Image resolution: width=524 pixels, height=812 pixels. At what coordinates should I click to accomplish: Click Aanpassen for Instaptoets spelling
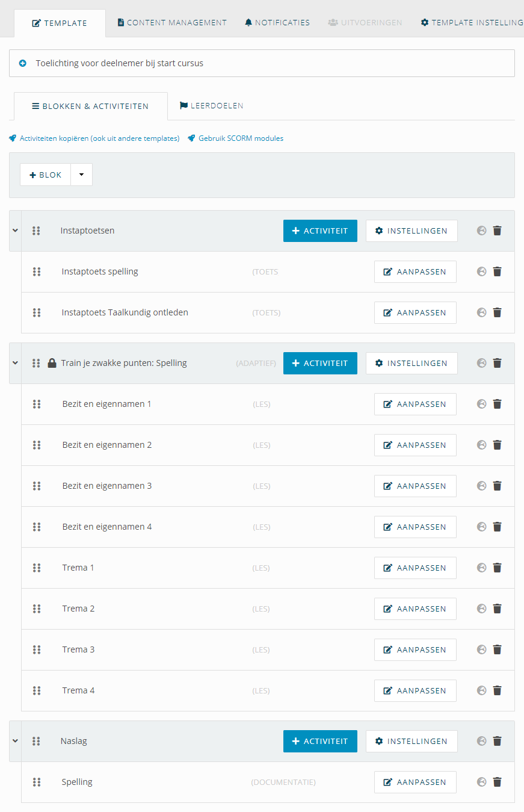click(415, 271)
